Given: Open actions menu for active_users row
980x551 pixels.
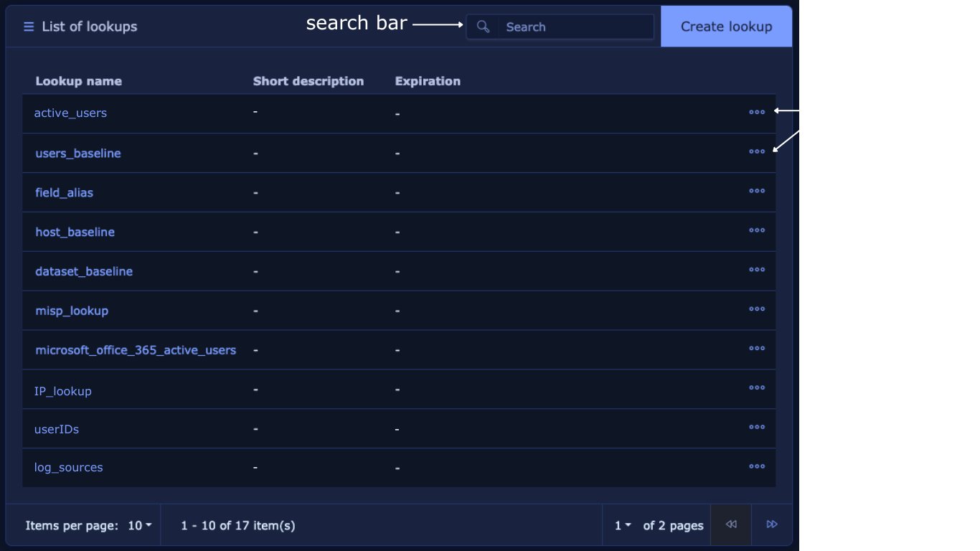Looking at the screenshot, I should tap(756, 113).
